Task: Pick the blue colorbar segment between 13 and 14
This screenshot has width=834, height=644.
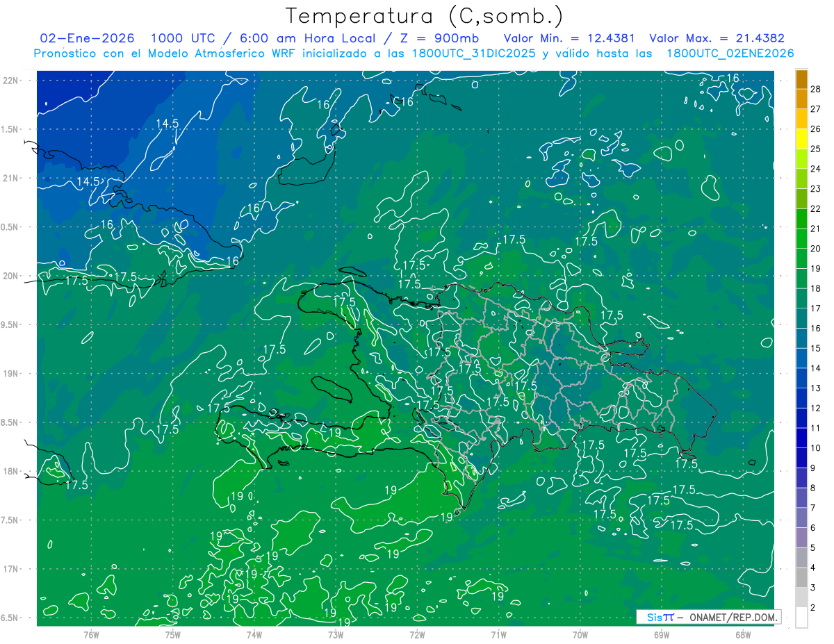Action: click(801, 379)
